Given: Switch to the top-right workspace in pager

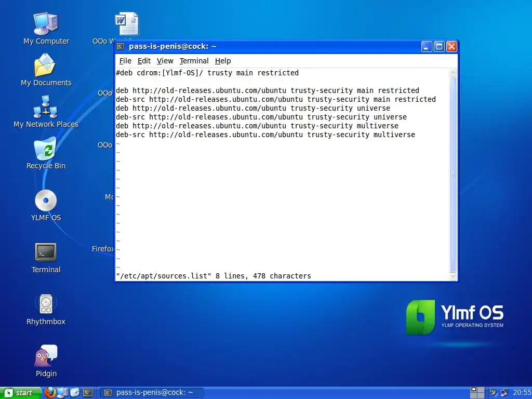Looking at the screenshot, I should pos(481,390).
